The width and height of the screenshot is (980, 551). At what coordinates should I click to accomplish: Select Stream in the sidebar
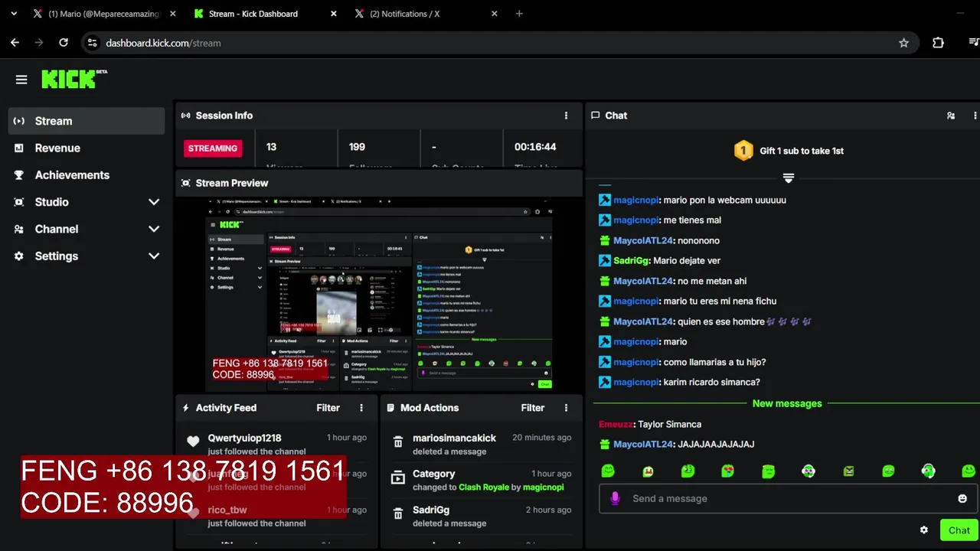(x=87, y=121)
